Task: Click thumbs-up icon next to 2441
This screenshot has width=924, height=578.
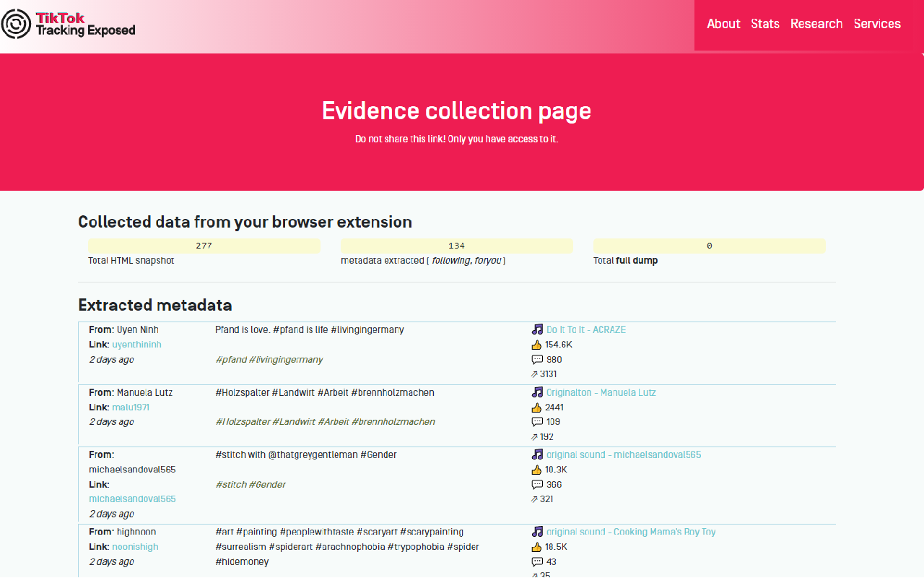Action: tap(536, 407)
